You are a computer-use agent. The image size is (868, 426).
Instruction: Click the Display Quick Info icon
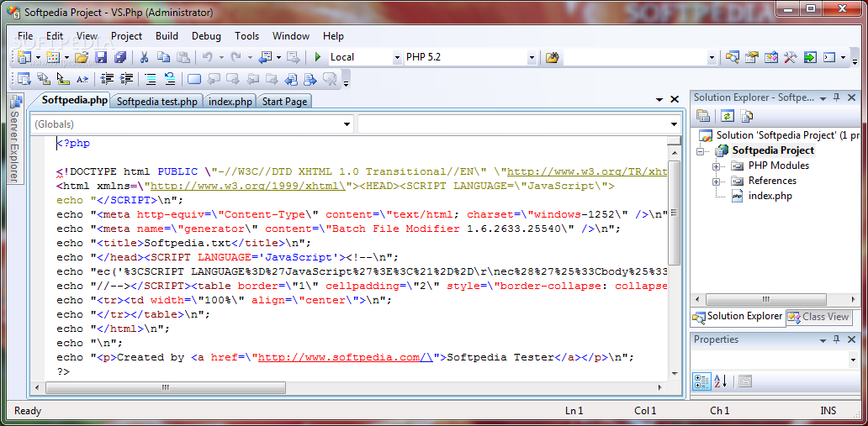pyautogui.click(x=62, y=79)
